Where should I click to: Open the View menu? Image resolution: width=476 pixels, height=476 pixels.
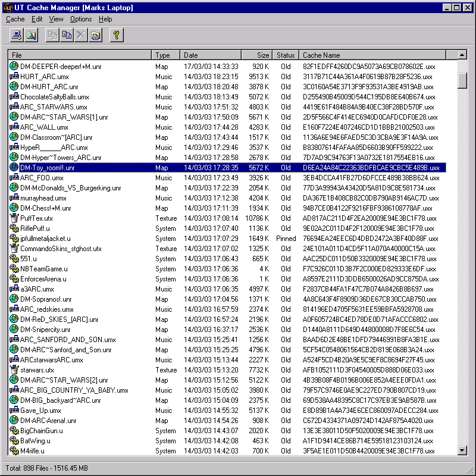(x=56, y=19)
